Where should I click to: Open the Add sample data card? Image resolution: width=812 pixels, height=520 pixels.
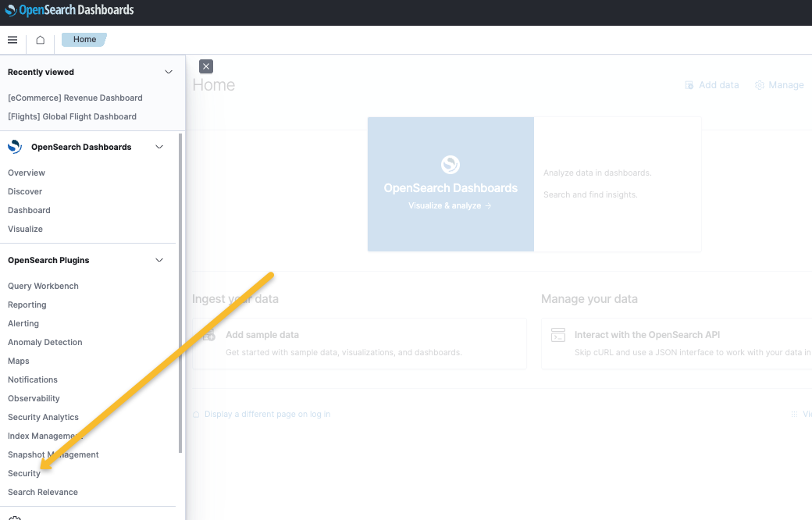359,344
